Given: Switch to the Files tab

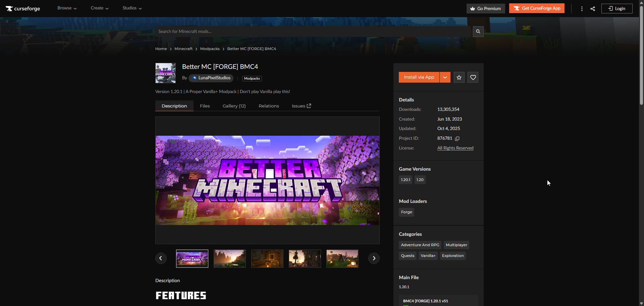Looking at the screenshot, I should (x=205, y=106).
